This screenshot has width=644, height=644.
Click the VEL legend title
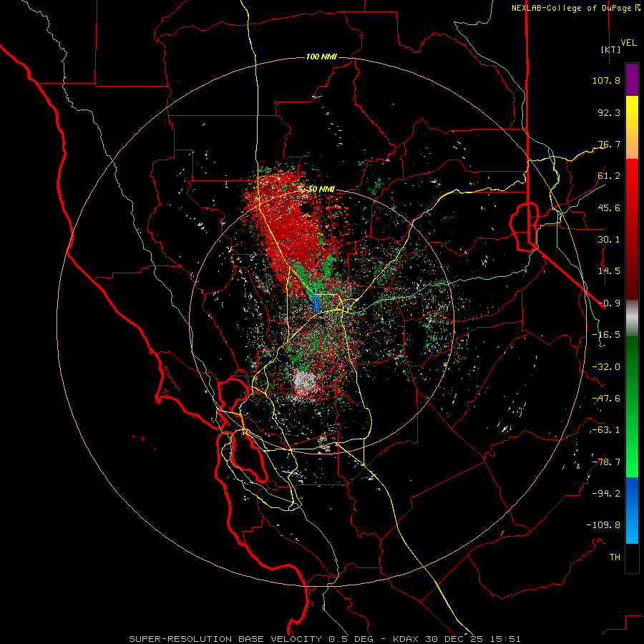click(628, 43)
